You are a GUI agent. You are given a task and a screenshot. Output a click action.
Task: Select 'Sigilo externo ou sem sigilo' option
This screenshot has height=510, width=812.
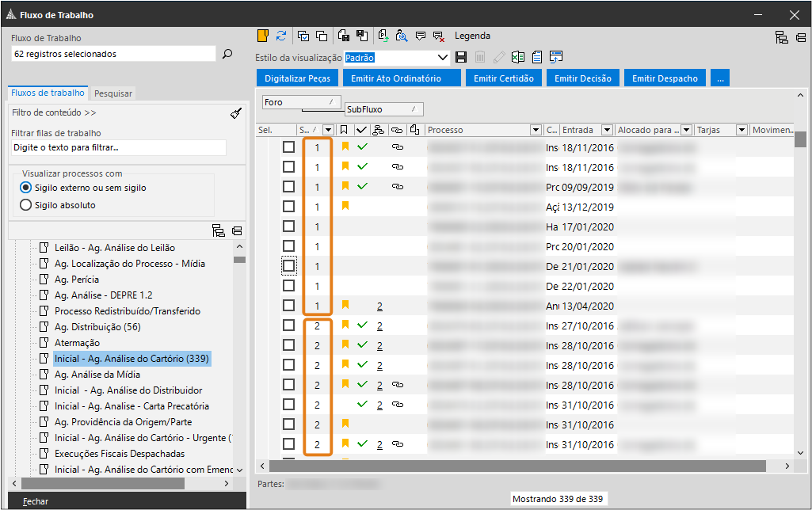point(26,188)
